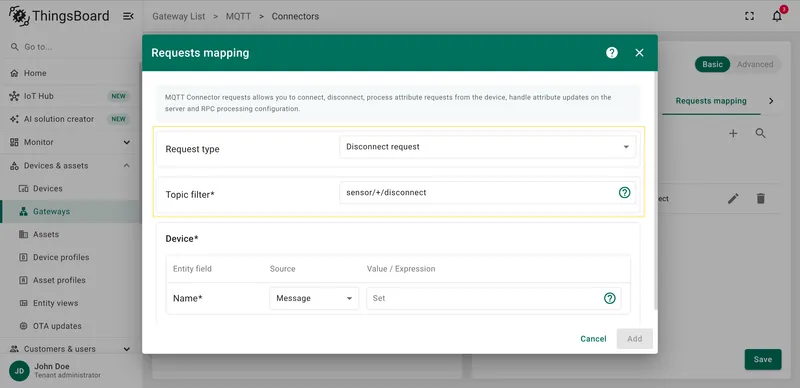This screenshot has width=800, height=388.
Task: Cancel the Requests mapping dialog
Action: coord(593,339)
